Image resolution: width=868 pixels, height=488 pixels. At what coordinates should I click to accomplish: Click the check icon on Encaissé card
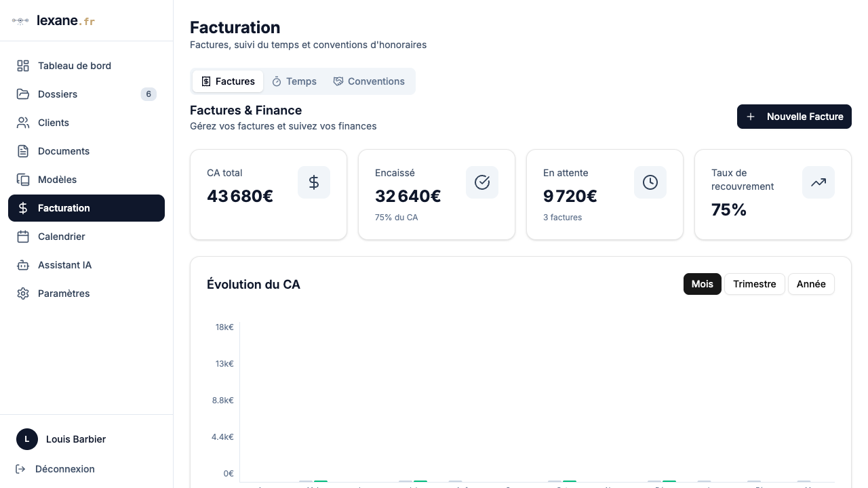481,182
